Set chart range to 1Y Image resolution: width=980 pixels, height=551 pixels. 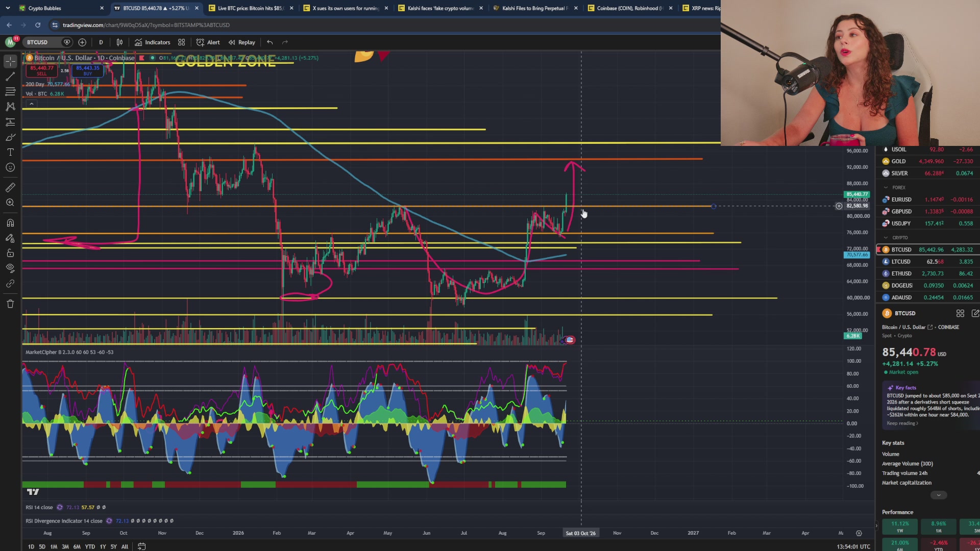(x=103, y=546)
